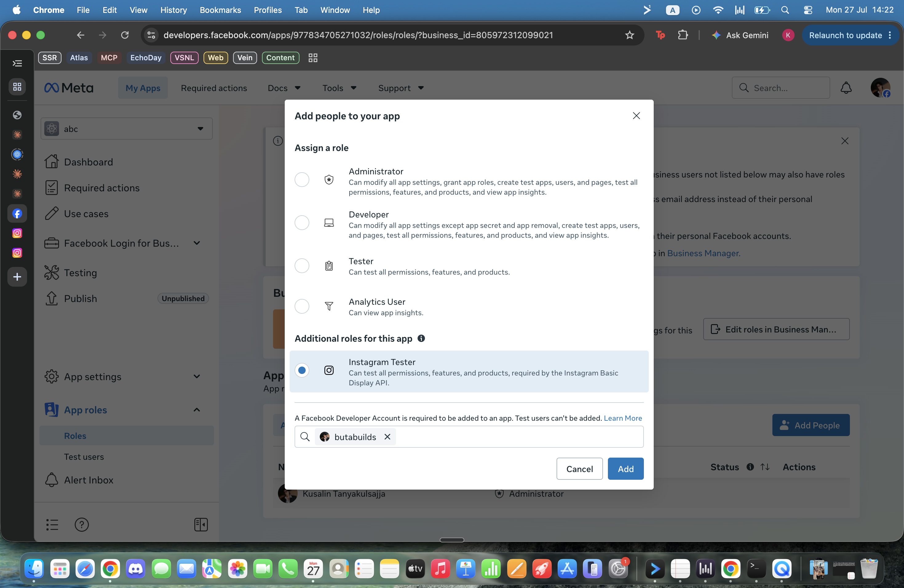Open the Support dropdown menu
This screenshot has width=904, height=588.
coord(401,88)
